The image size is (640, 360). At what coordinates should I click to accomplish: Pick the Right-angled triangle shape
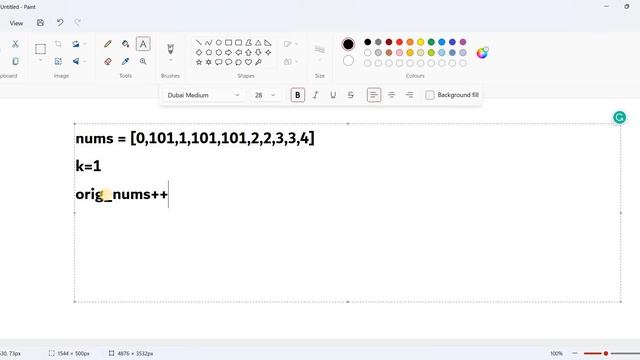pos(268,42)
